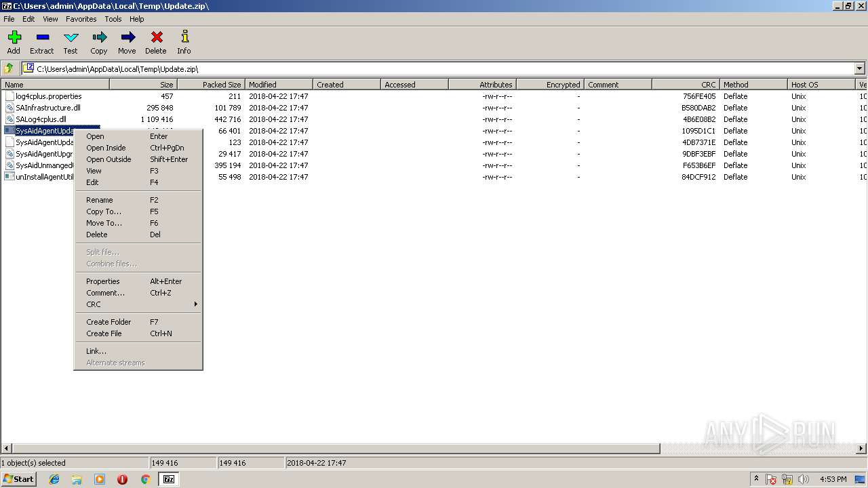Image resolution: width=868 pixels, height=488 pixels.
Task: Click packed size value 442 716
Action: point(227,119)
